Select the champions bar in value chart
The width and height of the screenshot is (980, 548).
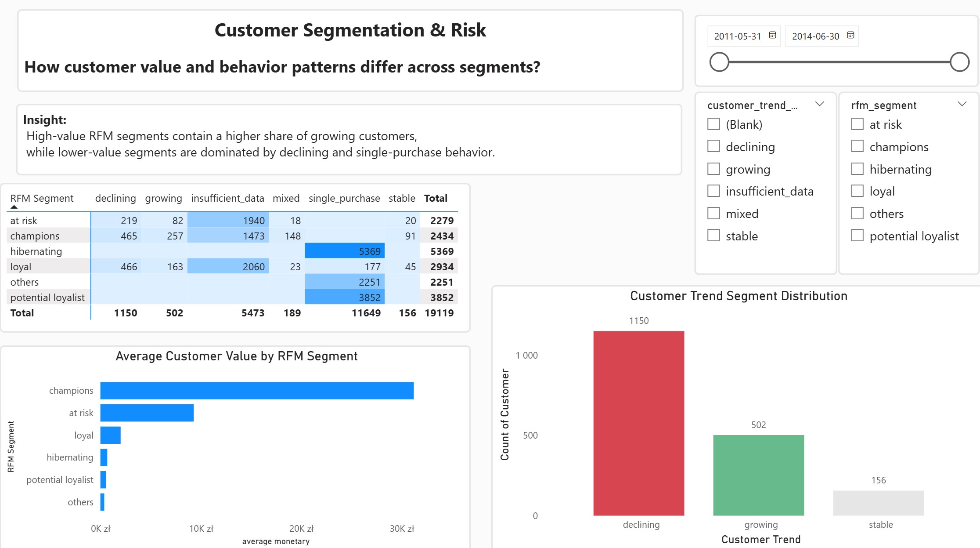pos(257,391)
